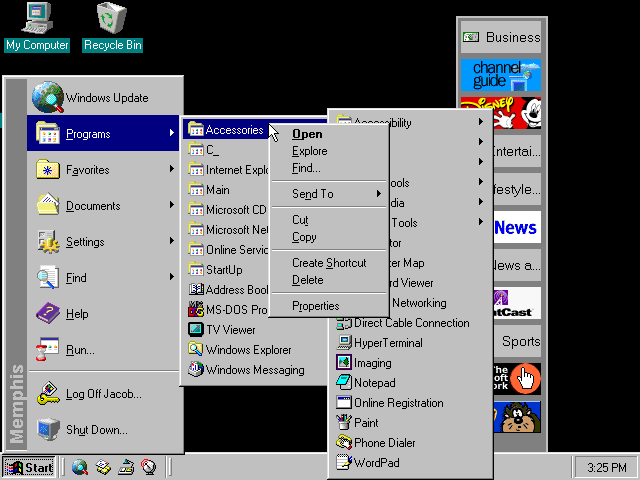Viewport: 640px width, 480px height.
Task: Open the Internet Explorer program group
Action: click(227, 170)
